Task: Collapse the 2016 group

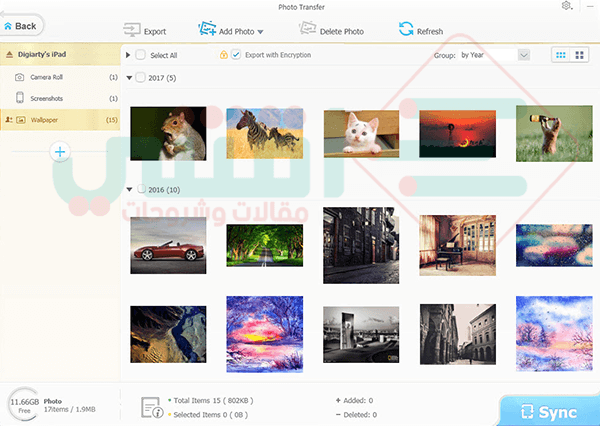Action: point(129,189)
